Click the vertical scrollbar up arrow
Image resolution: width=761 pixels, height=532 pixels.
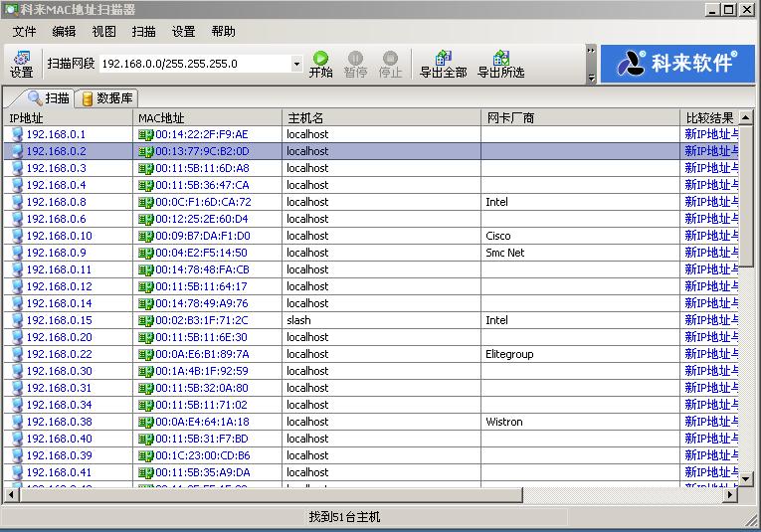click(746, 117)
